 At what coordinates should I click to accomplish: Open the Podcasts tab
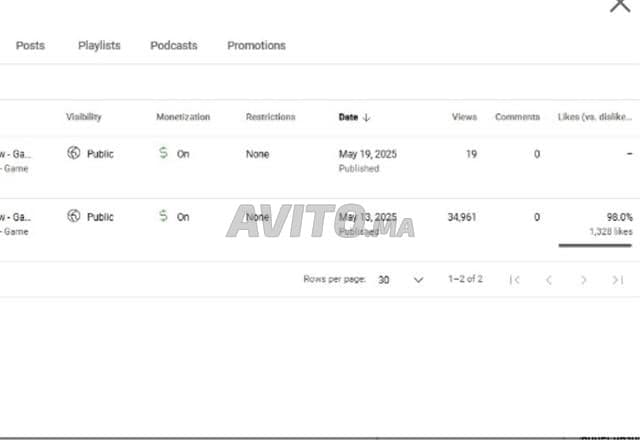pos(173,45)
